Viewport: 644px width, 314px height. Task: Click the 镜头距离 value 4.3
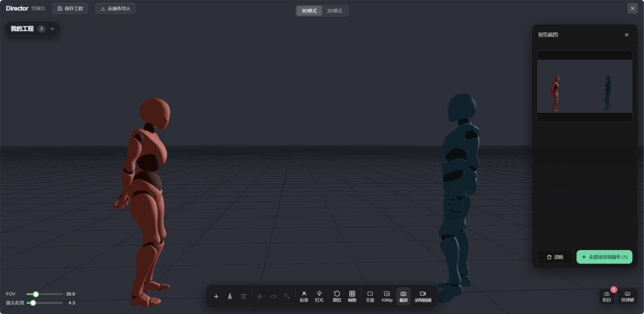(72, 303)
